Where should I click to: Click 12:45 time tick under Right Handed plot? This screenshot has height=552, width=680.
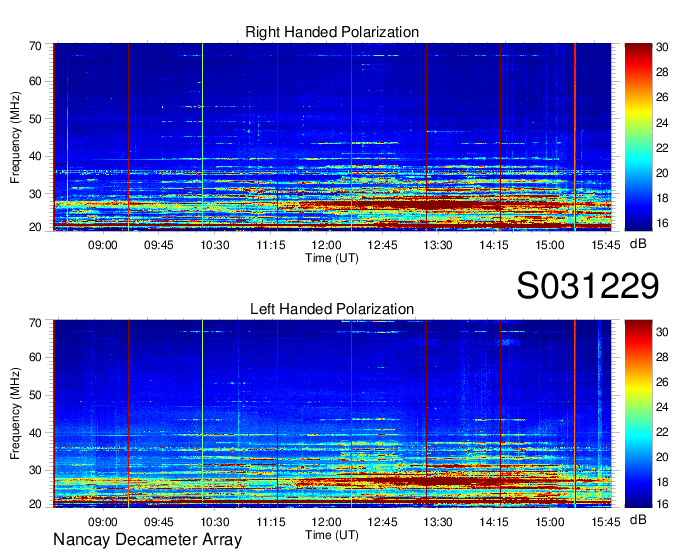382,245
